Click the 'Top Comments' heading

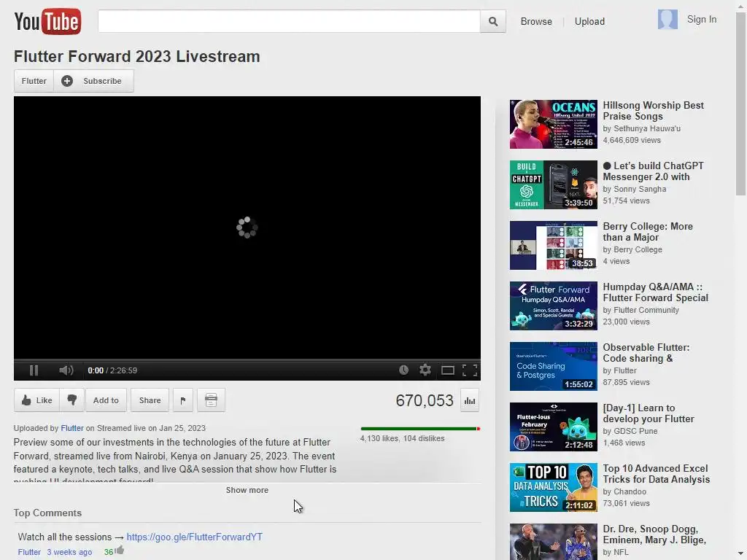tap(47, 513)
